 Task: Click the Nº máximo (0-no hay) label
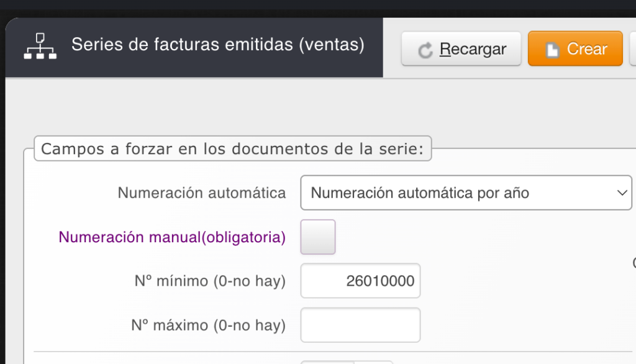click(x=208, y=325)
